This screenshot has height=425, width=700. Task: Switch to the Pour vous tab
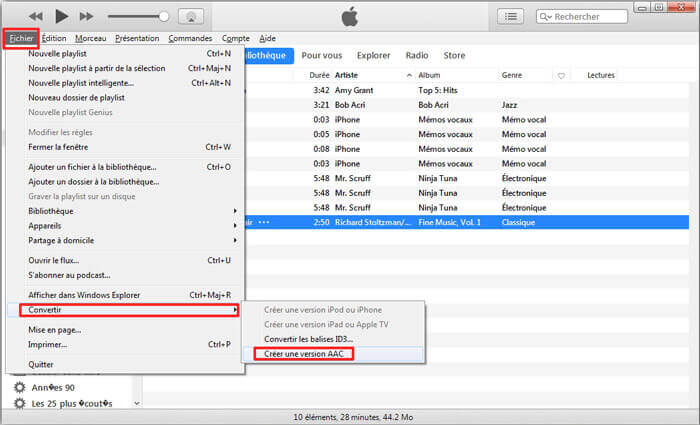pos(321,55)
